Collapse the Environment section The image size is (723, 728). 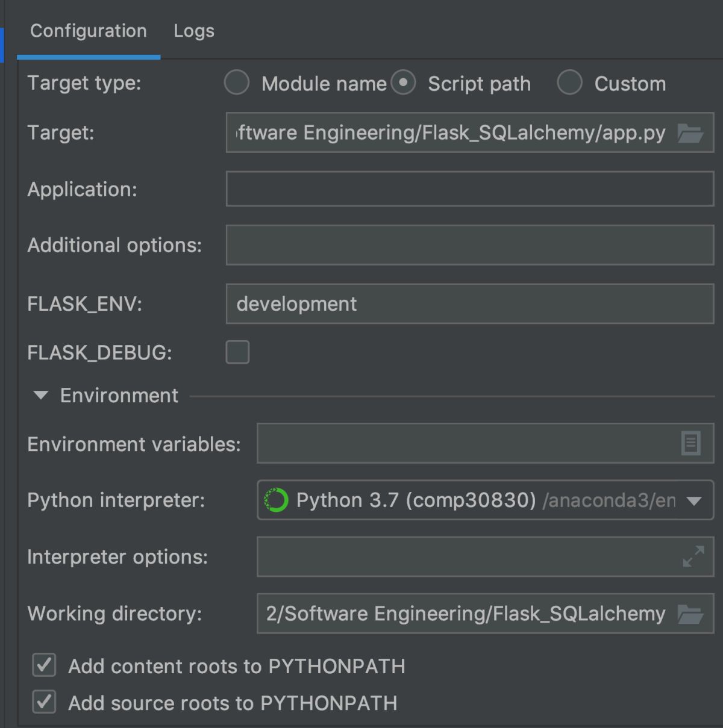click(41, 396)
